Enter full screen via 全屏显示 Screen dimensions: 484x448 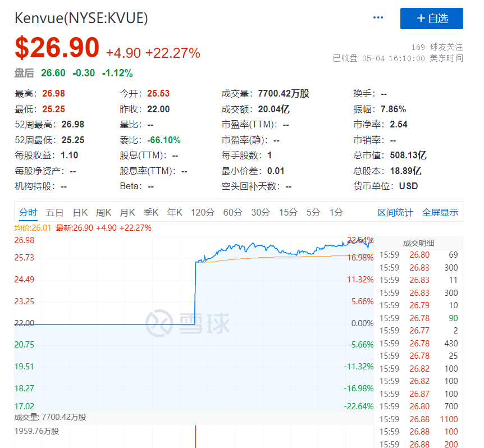click(440, 212)
